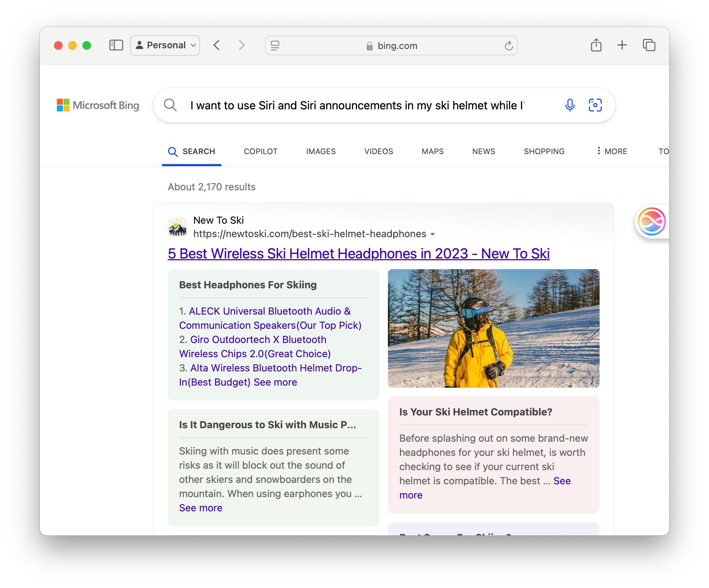Open a new tab with the plus icon
Image resolution: width=709 pixels, height=588 pixels.
coord(622,45)
